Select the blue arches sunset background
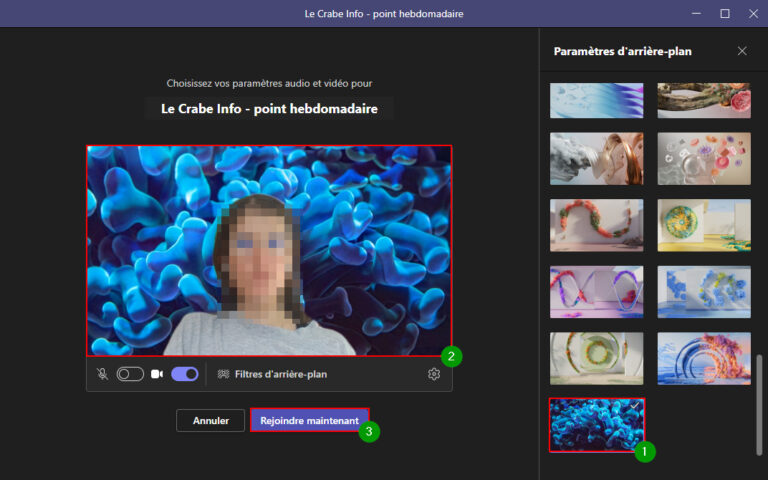The width and height of the screenshot is (768, 480). click(704, 359)
